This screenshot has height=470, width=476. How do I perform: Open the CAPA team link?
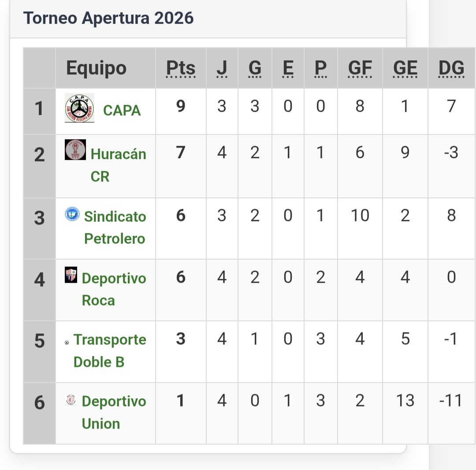coord(122,110)
